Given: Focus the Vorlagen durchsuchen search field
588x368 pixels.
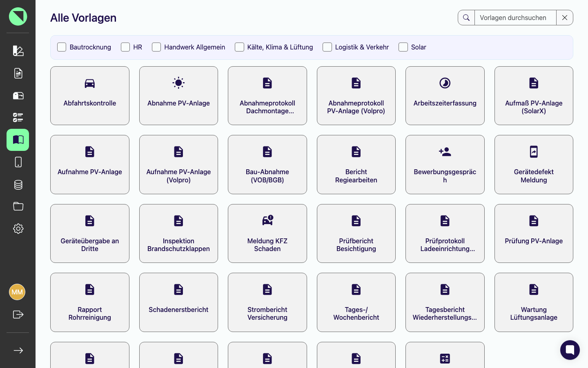Looking at the screenshot, I should click(x=515, y=18).
